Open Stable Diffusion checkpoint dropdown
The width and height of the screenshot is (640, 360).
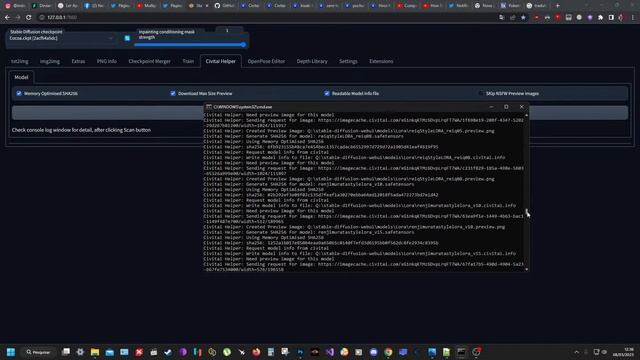coord(61,38)
